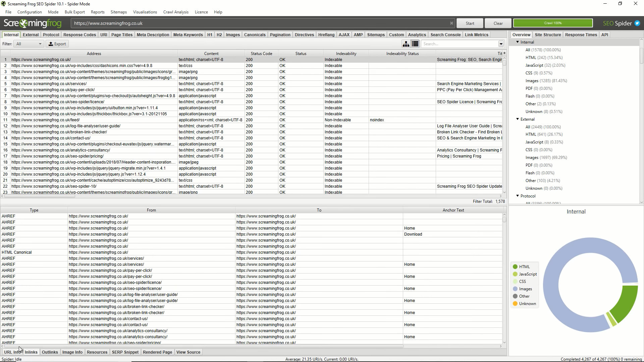Click the Crawl 100% progress bar

[553, 23]
